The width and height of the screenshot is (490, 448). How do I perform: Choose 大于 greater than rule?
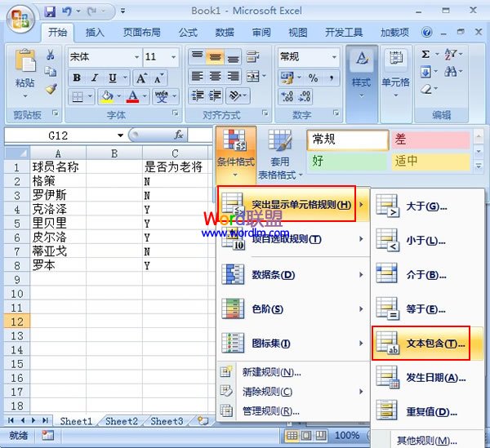tap(427, 206)
